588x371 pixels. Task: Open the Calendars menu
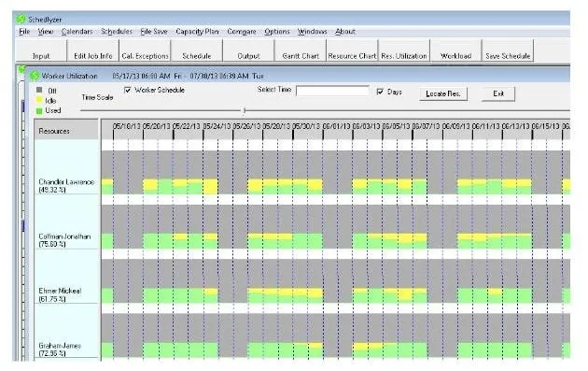tap(77, 32)
